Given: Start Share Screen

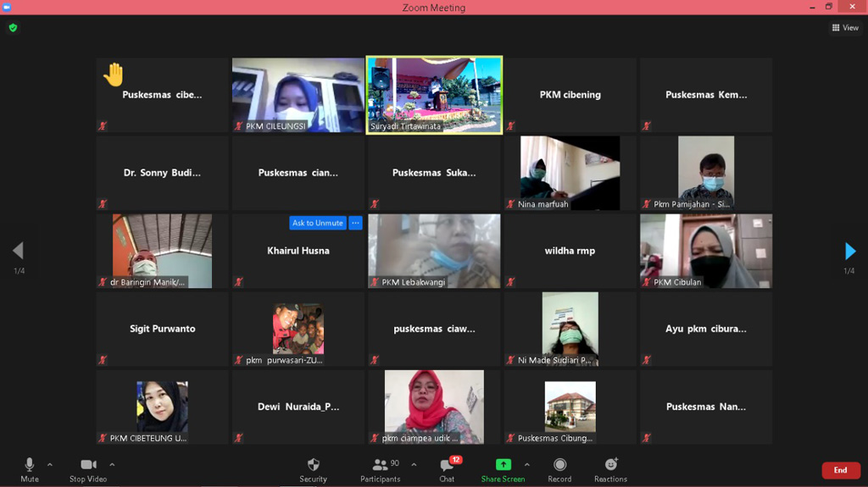Looking at the screenshot, I should point(503,470).
